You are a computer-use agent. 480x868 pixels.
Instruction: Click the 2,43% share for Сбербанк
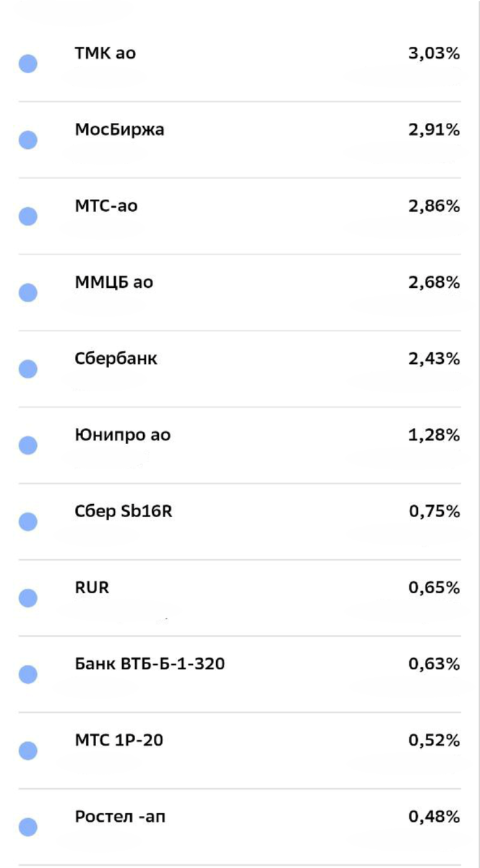pyautogui.click(x=434, y=359)
